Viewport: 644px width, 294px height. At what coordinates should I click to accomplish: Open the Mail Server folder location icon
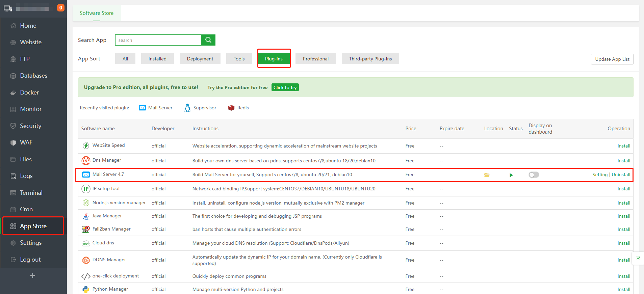(x=487, y=175)
